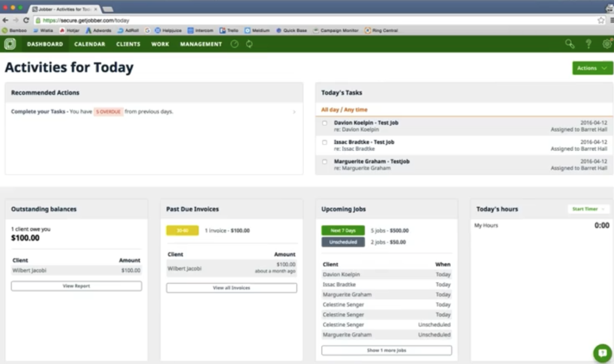Click the Jobber logo icon in navbar

point(10,44)
